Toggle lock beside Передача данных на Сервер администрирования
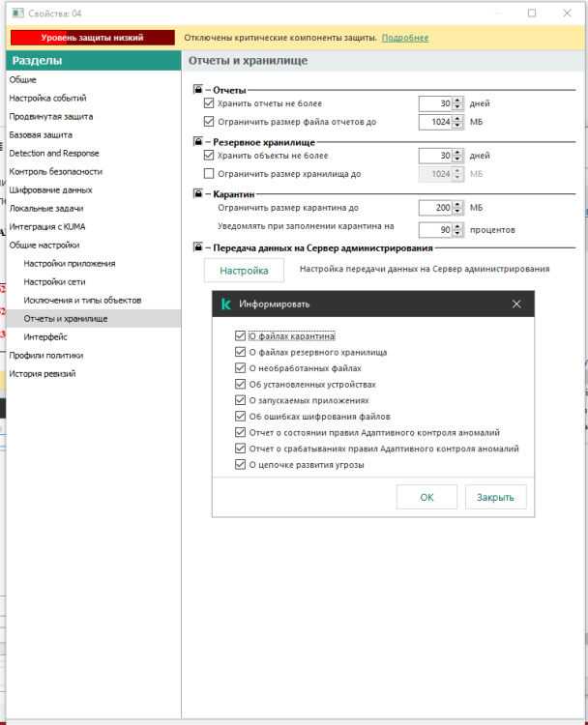 click(198, 247)
